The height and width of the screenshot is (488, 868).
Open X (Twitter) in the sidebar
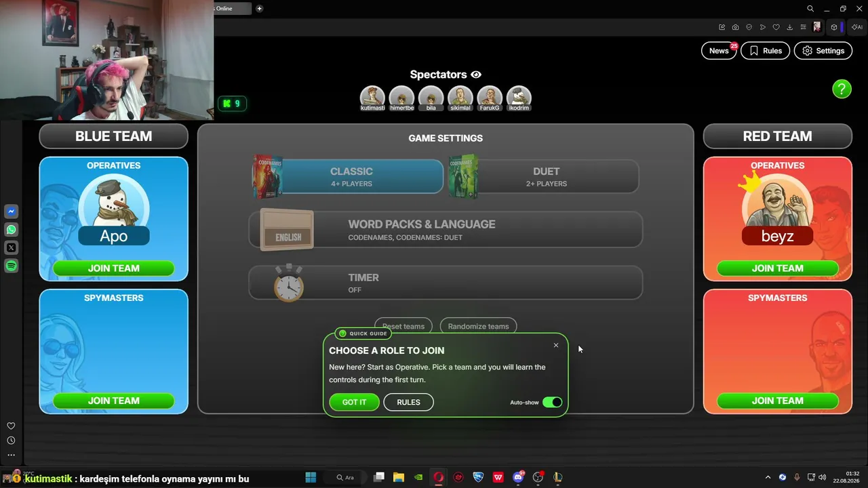point(11,247)
